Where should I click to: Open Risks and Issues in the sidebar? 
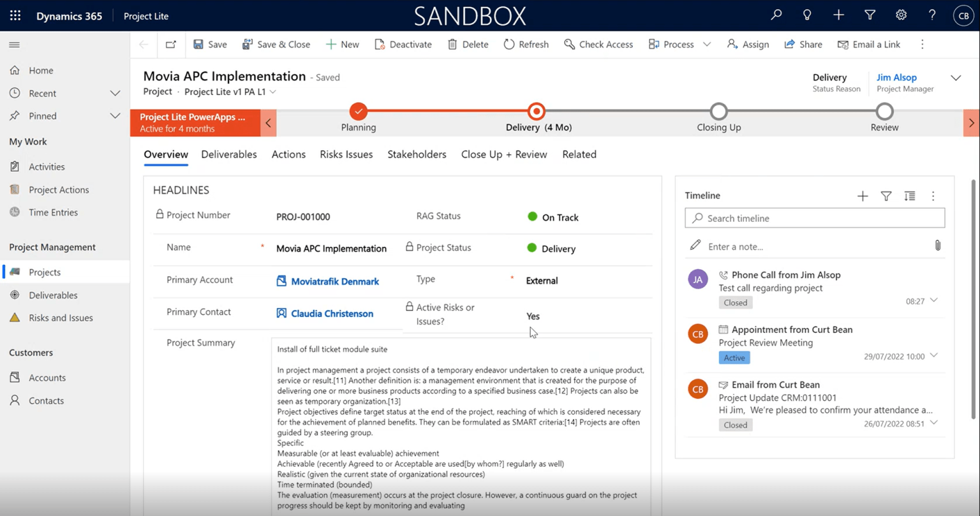click(61, 318)
